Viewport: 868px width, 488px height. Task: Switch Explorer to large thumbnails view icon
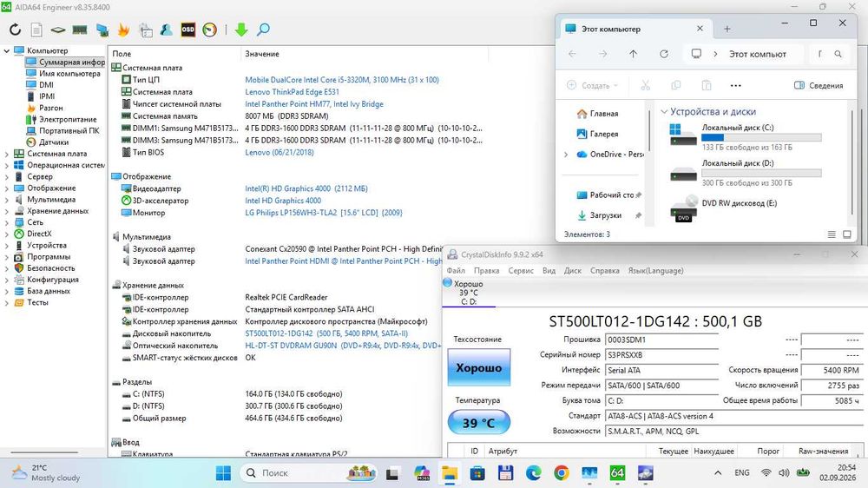[847, 234]
